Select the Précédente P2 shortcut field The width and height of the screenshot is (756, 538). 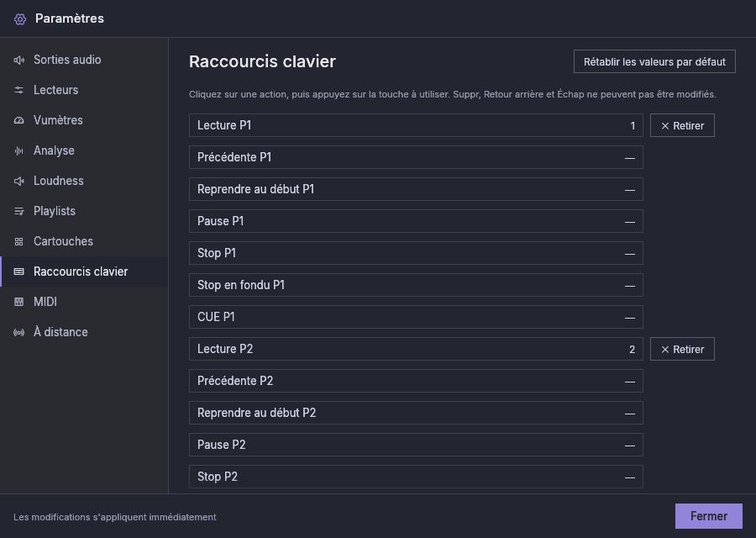(416, 381)
